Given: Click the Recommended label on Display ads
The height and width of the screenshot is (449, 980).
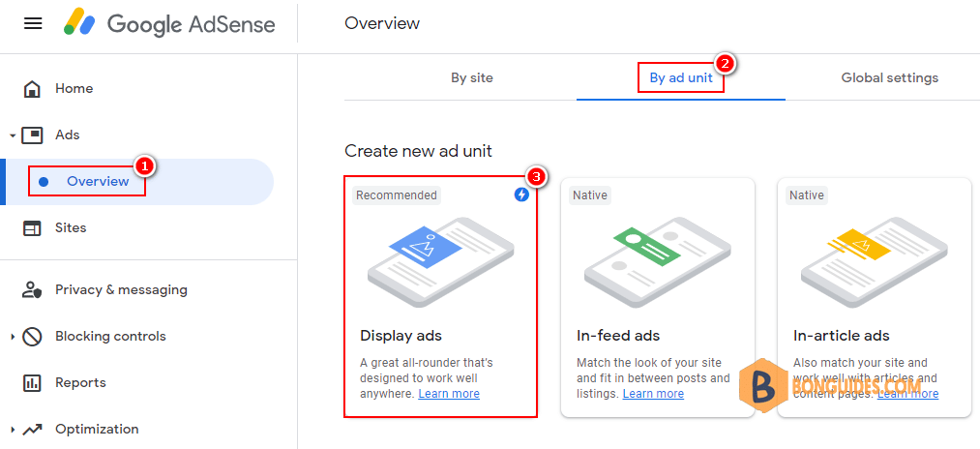Looking at the screenshot, I should (x=397, y=195).
